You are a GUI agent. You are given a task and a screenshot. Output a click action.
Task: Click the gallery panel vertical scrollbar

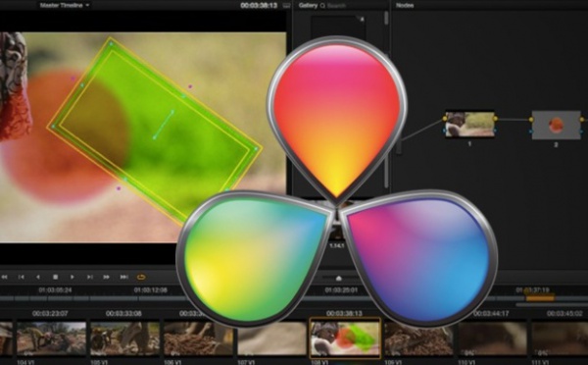coord(386,18)
